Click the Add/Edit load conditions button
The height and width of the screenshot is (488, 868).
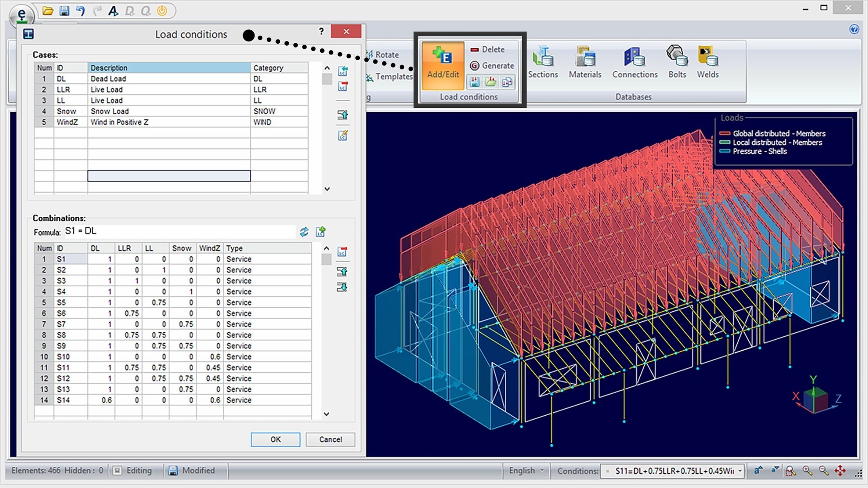pos(443,65)
